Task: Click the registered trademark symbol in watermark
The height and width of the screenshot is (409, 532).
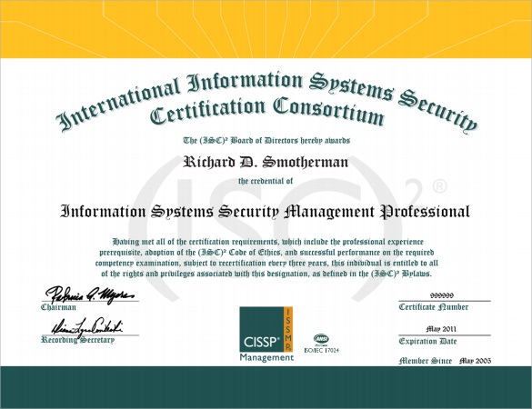Action: click(439, 186)
